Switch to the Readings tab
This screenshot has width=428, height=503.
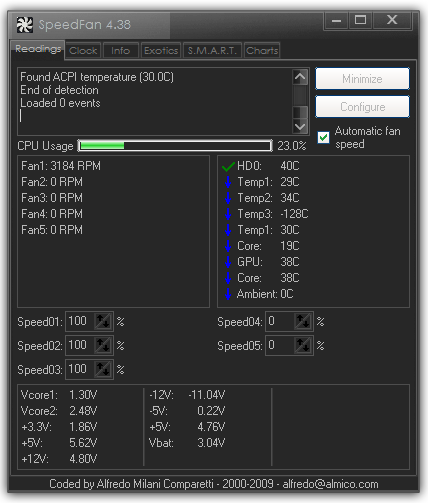pyautogui.click(x=38, y=49)
